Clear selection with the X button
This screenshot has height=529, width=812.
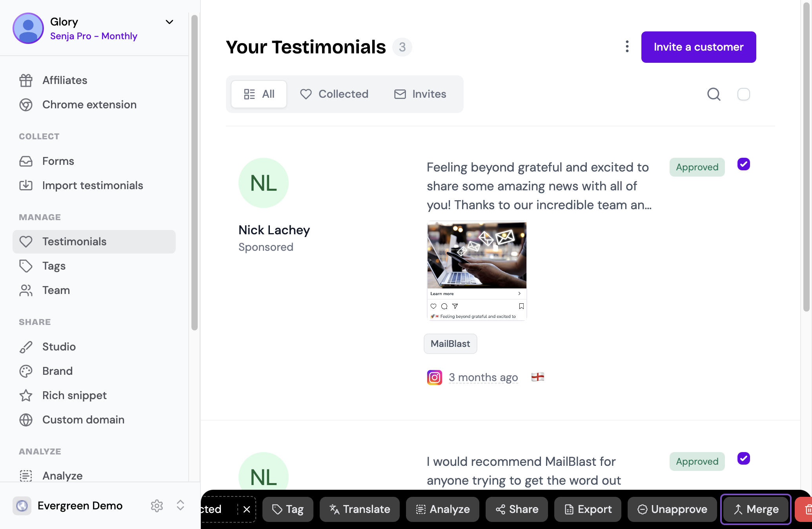(247, 509)
